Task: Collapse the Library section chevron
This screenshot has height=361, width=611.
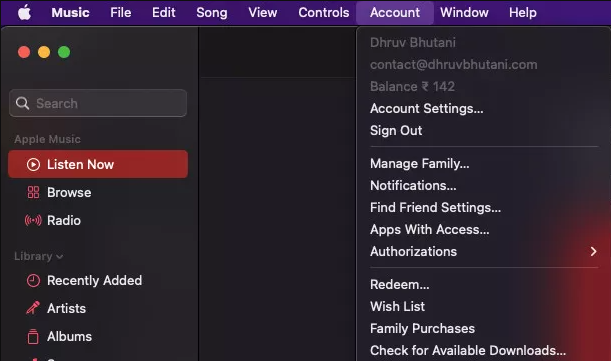Action: click(59, 257)
